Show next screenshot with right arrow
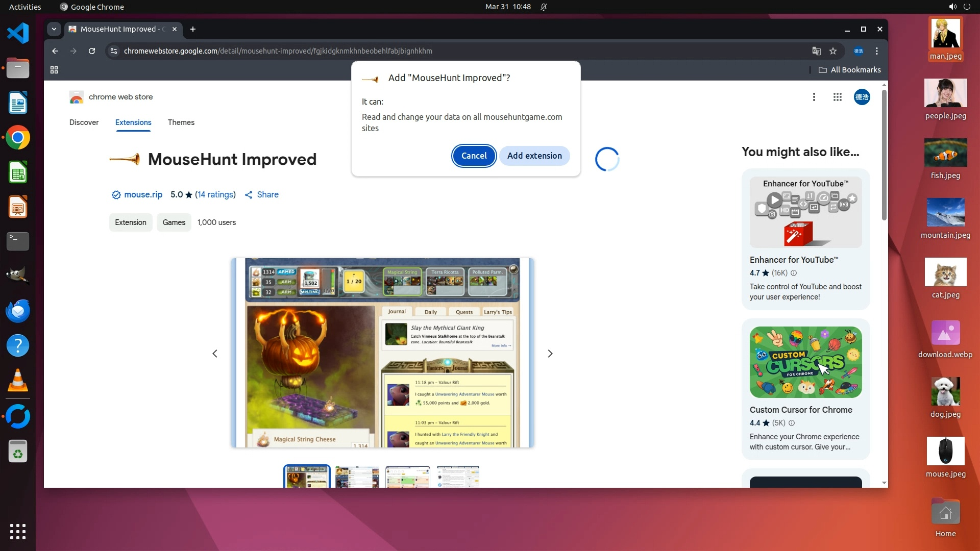This screenshot has height=551, width=980. point(550,354)
